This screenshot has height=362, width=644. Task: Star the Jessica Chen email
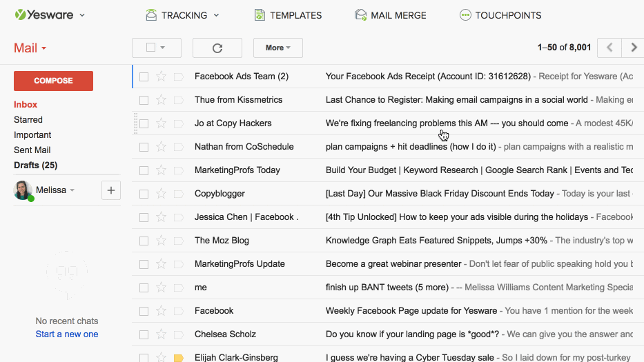coord(161,217)
